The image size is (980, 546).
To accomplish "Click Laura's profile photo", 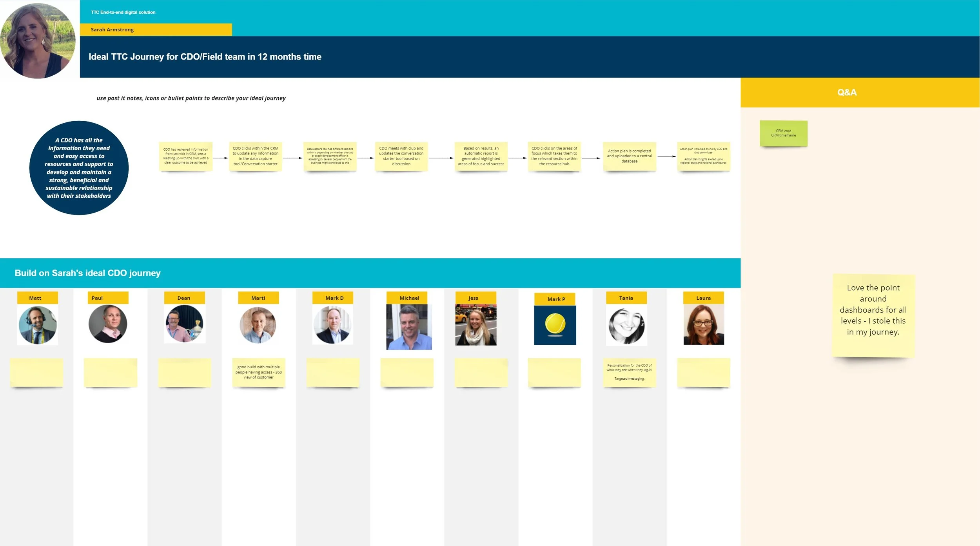I will coord(704,325).
